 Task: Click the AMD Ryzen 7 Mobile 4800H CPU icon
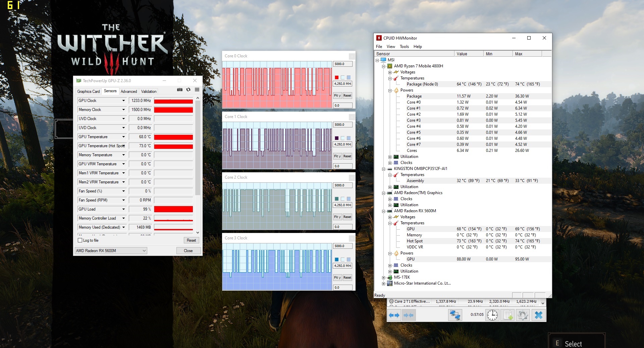click(390, 66)
